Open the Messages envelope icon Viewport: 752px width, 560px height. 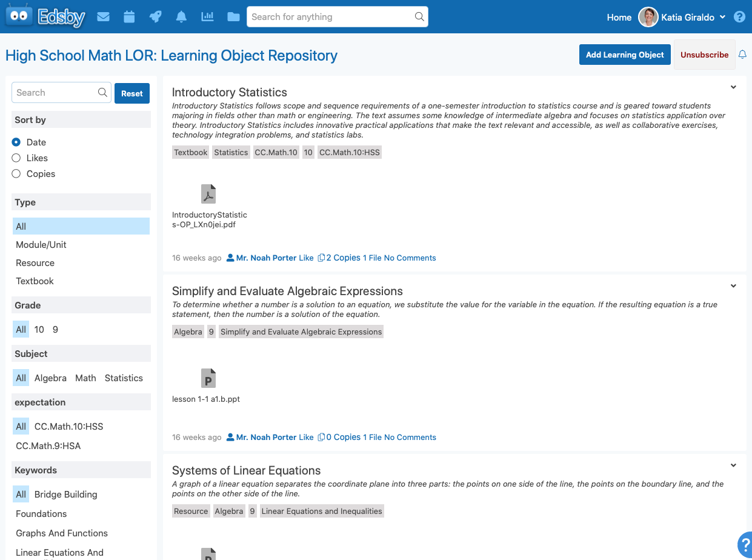click(x=103, y=17)
